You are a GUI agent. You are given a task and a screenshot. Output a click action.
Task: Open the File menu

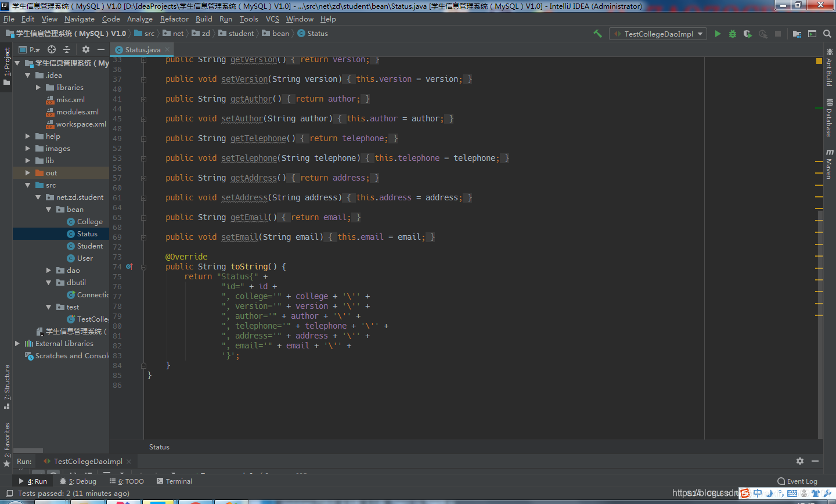(9, 19)
